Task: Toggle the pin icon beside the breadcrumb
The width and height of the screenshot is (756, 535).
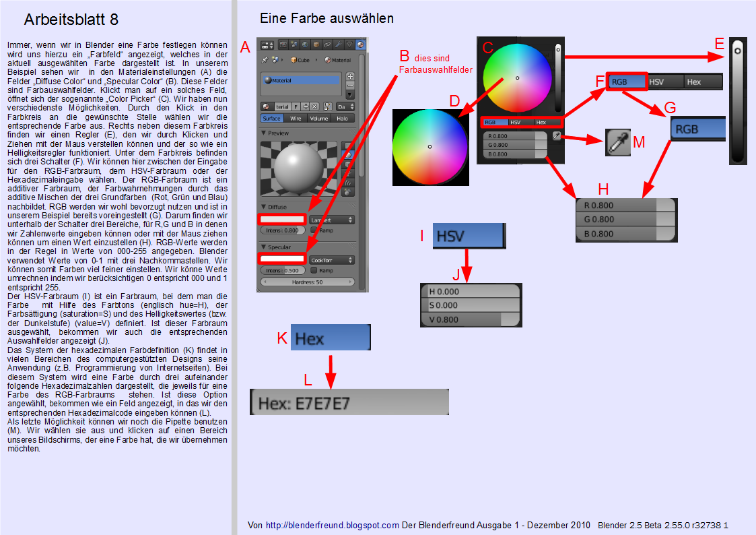Action: coord(265,60)
